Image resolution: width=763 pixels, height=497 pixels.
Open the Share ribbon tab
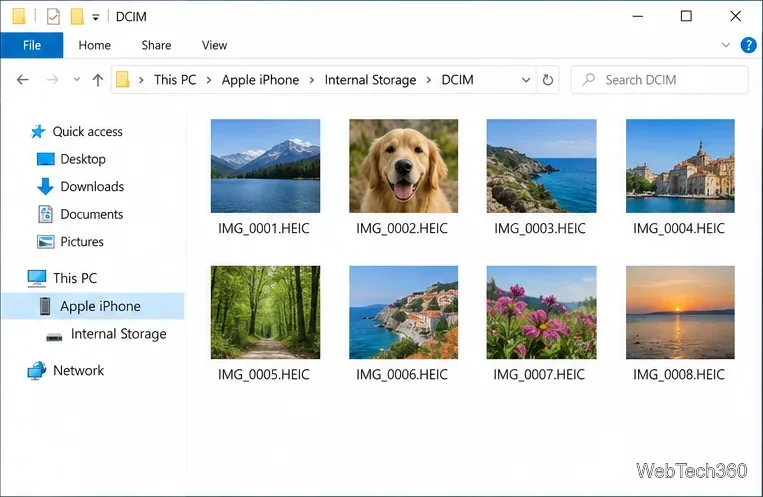156,45
